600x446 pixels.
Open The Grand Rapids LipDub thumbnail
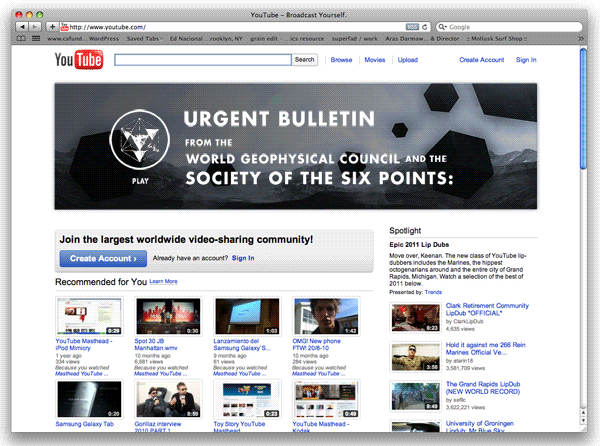coord(415,396)
